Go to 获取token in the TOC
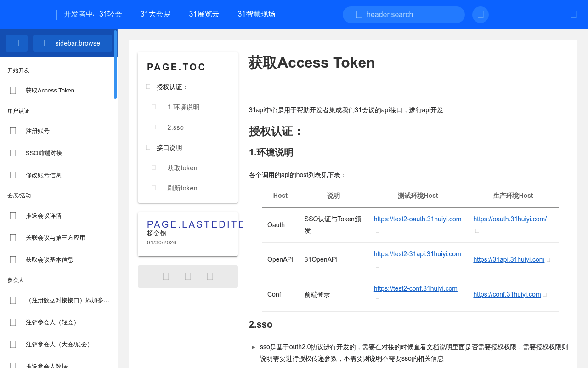 182,168
